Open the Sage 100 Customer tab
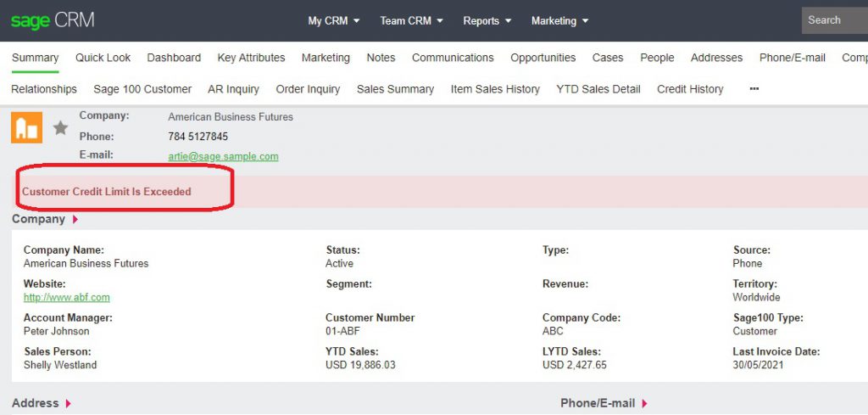The height and width of the screenshot is (415, 868). (x=142, y=89)
